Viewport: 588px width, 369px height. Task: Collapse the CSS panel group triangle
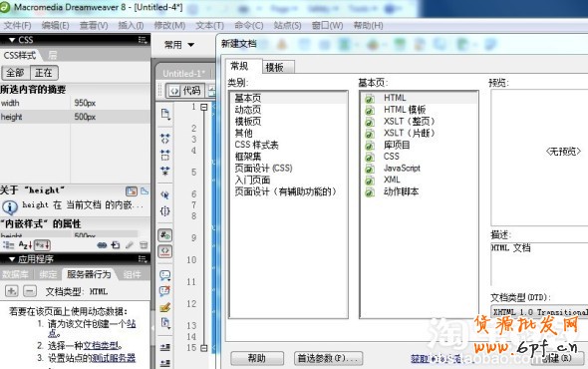(x=12, y=40)
